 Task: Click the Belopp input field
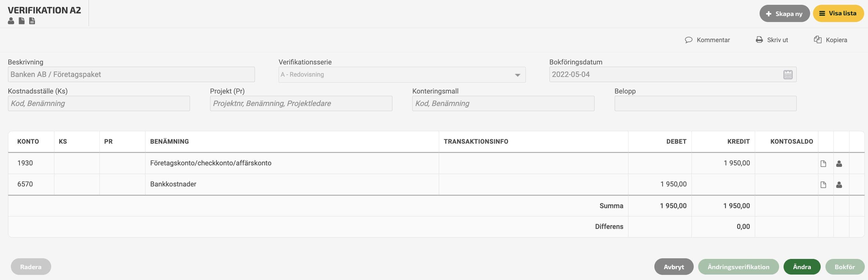705,103
